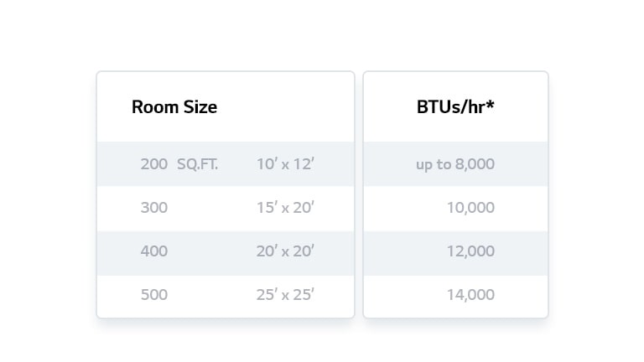Click the asterisk after BTUs/hr
Screen dimensions: 644x362
tap(490, 104)
